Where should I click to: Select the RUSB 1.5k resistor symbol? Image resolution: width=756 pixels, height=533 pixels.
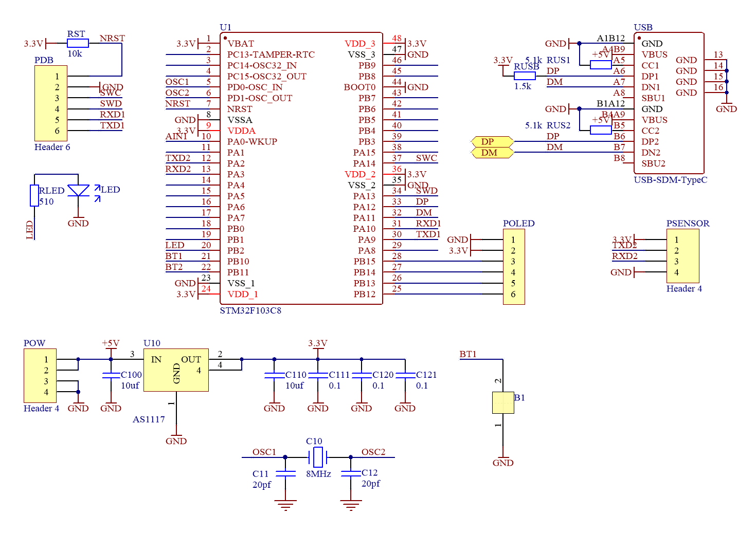point(525,76)
